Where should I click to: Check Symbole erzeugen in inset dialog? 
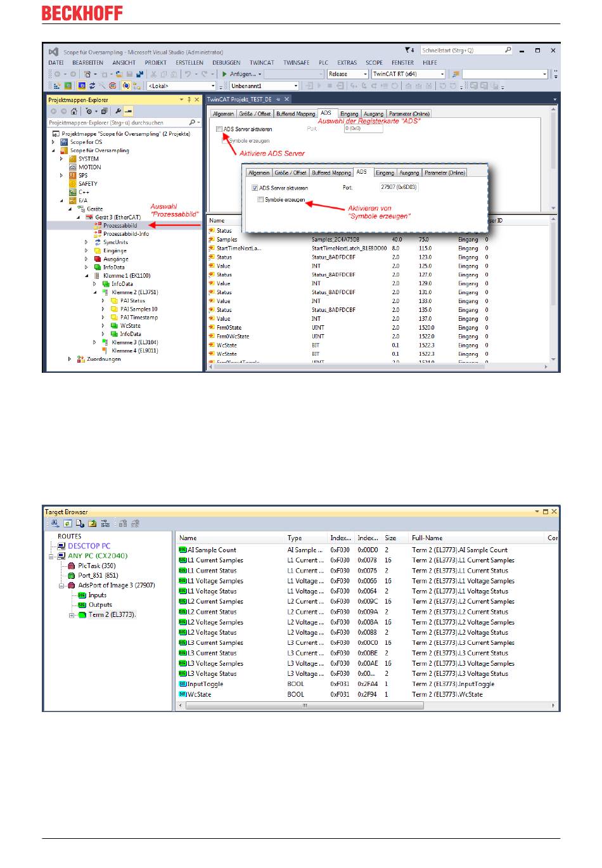tap(260, 200)
